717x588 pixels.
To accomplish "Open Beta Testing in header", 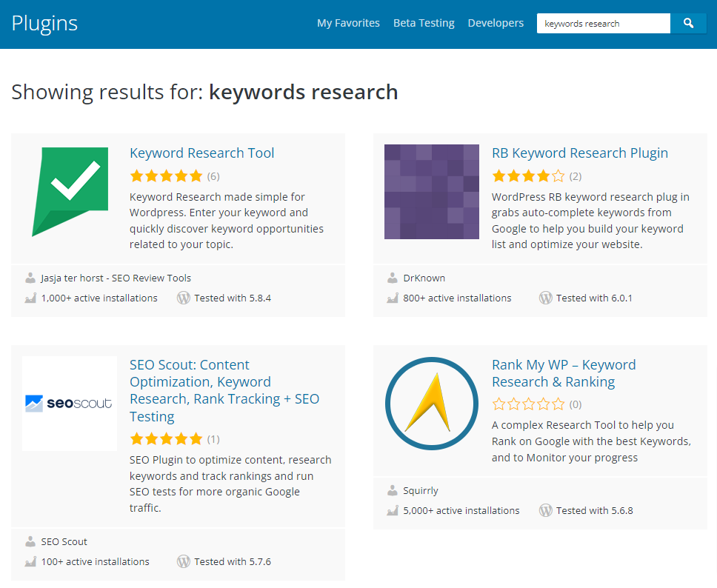I will point(424,23).
